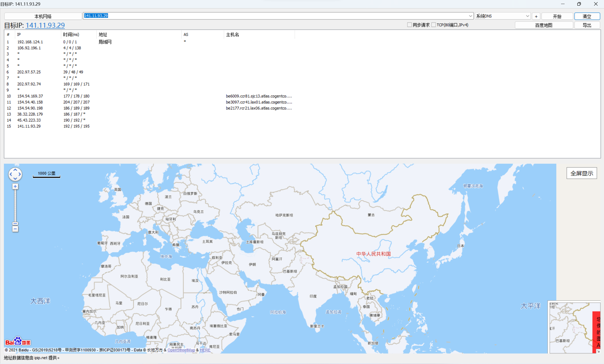Zoom in map with plus button
Viewport: 604px width, 364px height.
(x=15, y=186)
